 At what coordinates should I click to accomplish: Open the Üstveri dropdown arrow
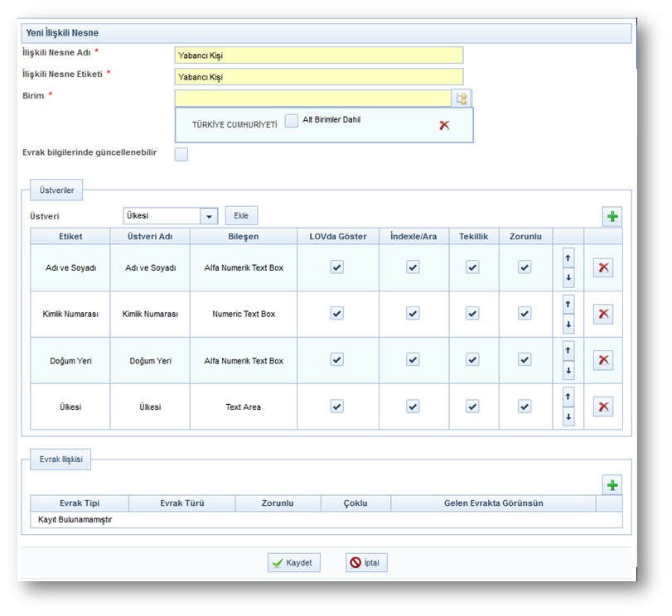[209, 216]
